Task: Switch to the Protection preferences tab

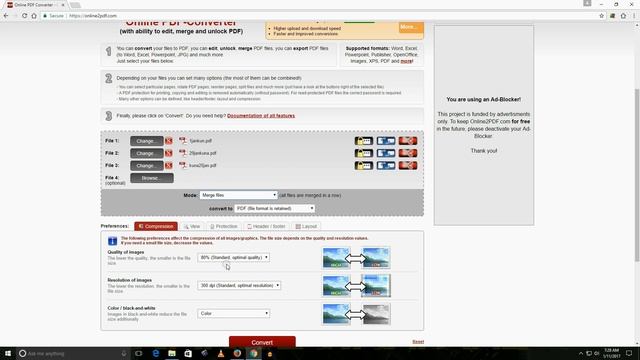Action: (x=223, y=226)
